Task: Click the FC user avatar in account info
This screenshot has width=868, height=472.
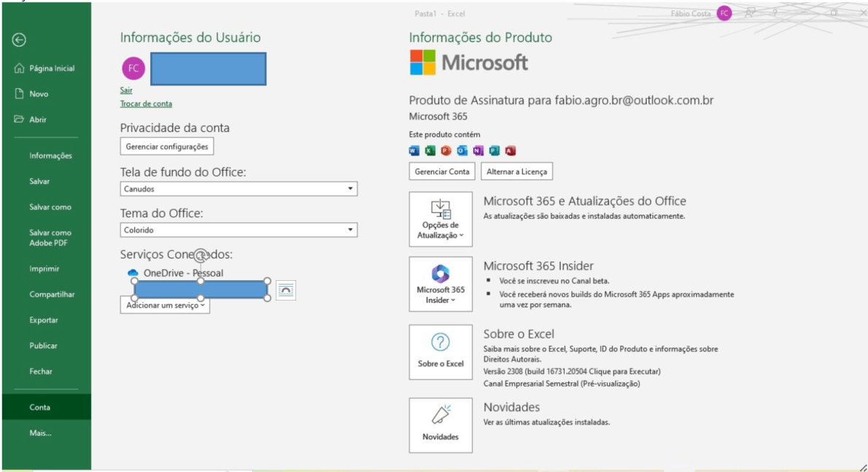Action: point(133,68)
